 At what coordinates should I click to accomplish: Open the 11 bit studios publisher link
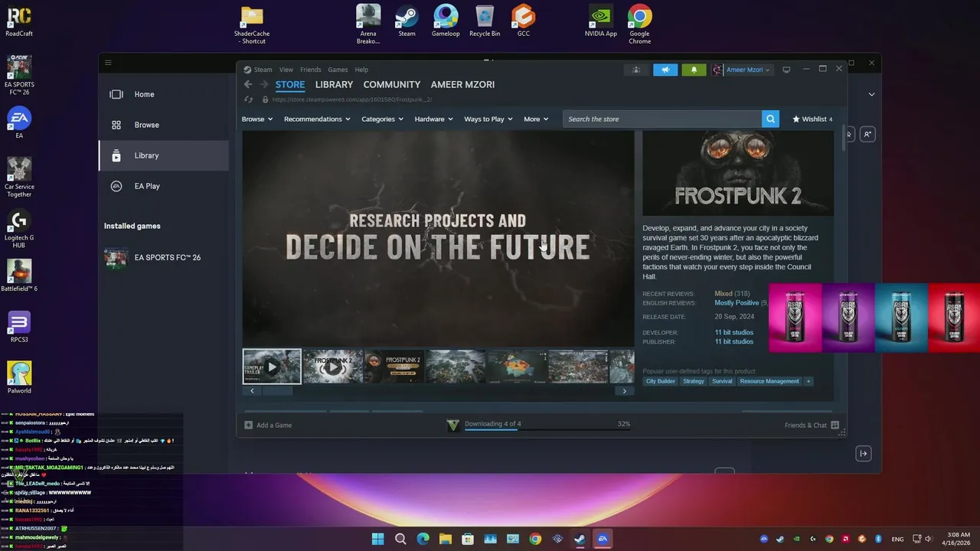coord(733,342)
